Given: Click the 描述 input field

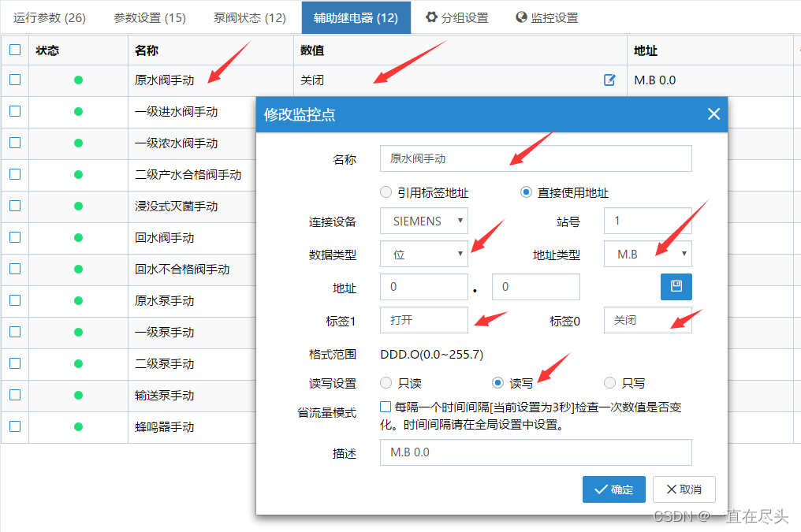Looking at the screenshot, I should coord(535,452).
